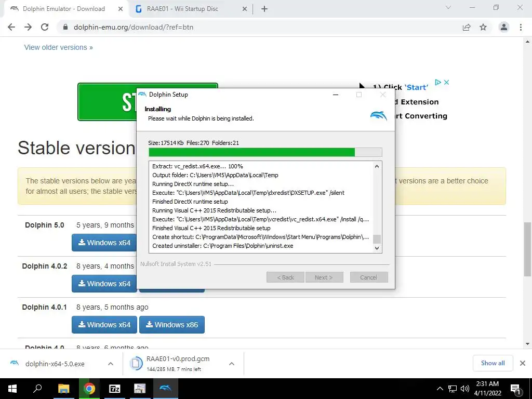The height and width of the screenshot is (399, 532).
Task: Follow the View older versions link
Action: point(58,47)
